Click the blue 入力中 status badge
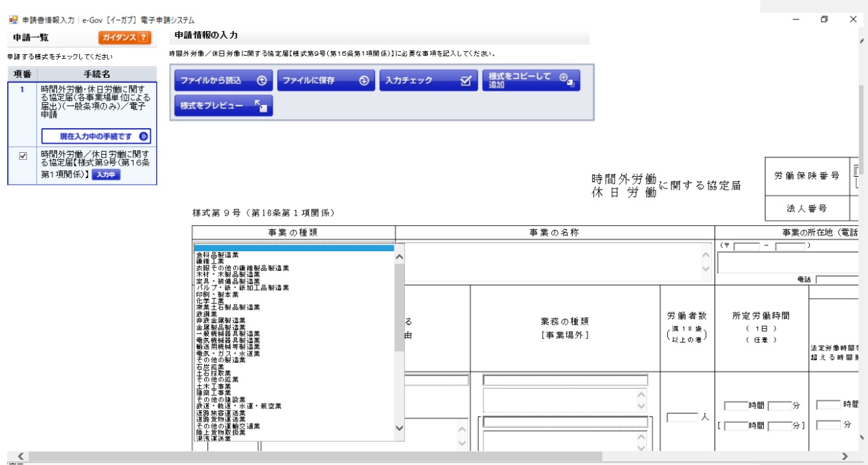The width and height of the screenshot is (868, 465). pyautogui.click(x=106, y=175)
